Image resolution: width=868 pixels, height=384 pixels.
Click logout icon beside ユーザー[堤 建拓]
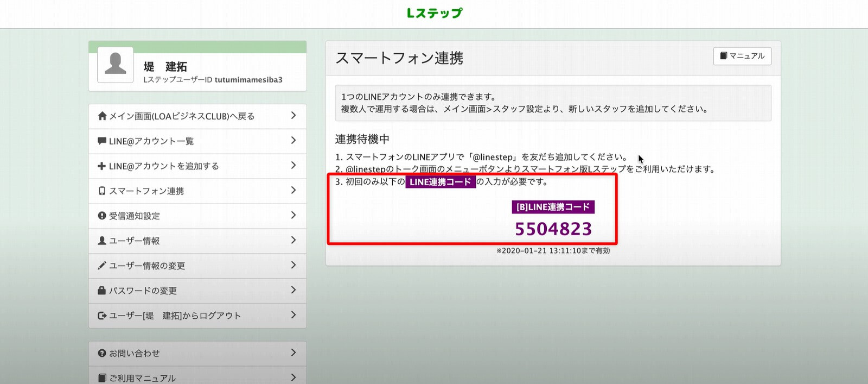102,315
